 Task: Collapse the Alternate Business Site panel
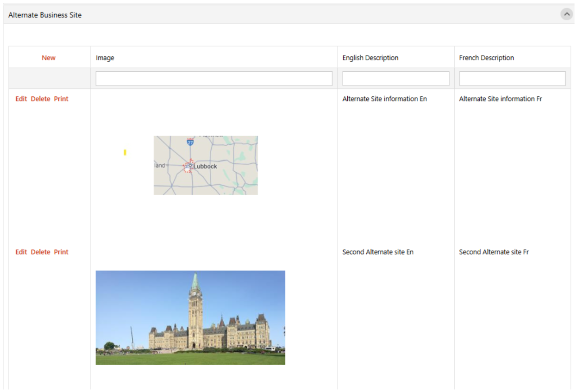point(566,14)
